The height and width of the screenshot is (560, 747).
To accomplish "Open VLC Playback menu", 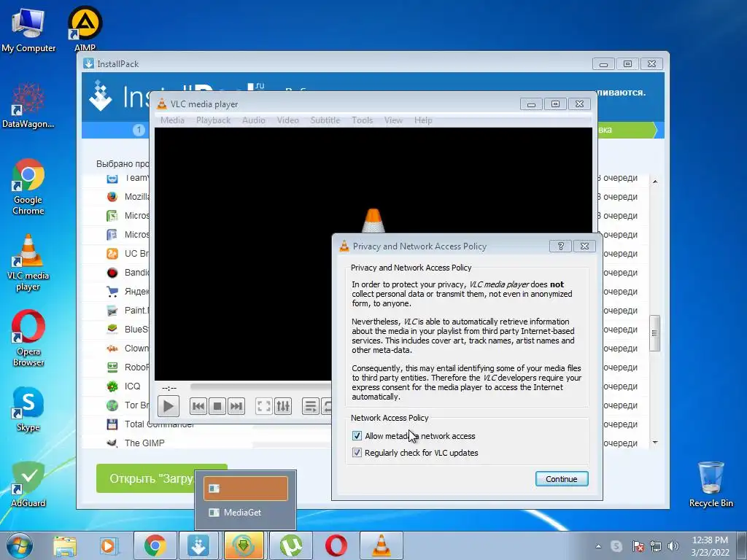I will pos(213,120).
